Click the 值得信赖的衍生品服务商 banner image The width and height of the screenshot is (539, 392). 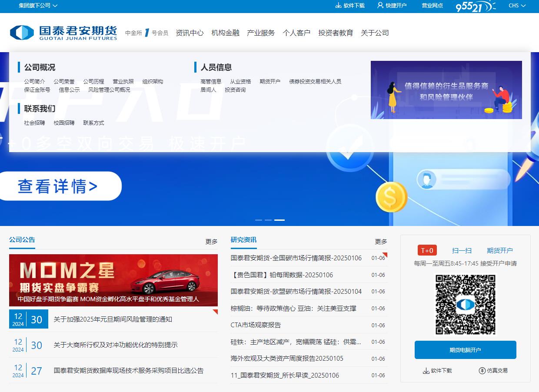(446, 90)
